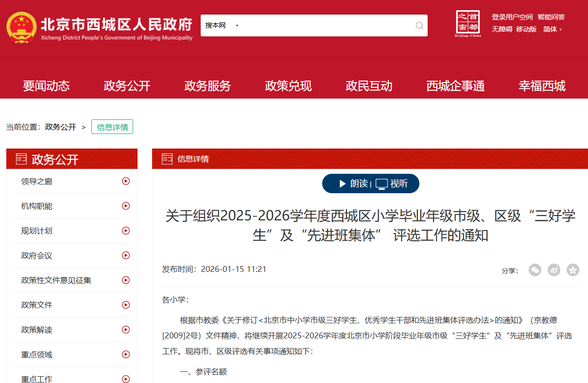Click arrow icon beside 政策文件
This screenshot has height=383, width=588.
[126, 305]
